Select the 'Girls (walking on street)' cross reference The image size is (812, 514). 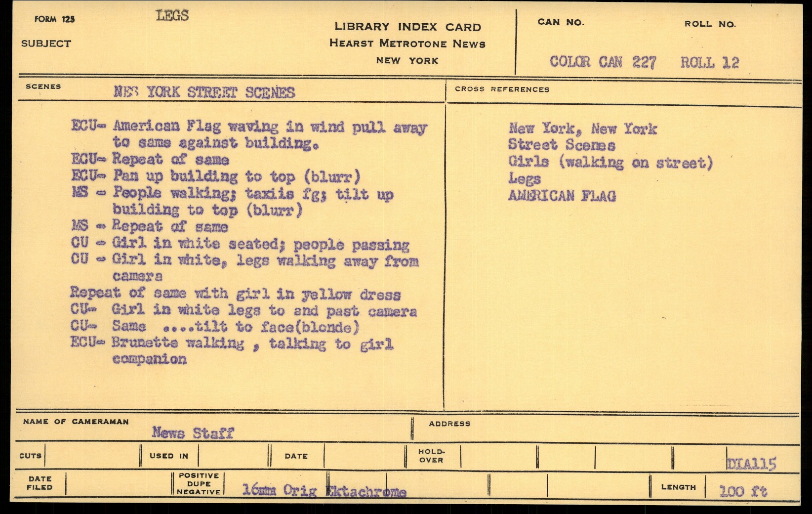pyautogui.click(x=610, y=162)
